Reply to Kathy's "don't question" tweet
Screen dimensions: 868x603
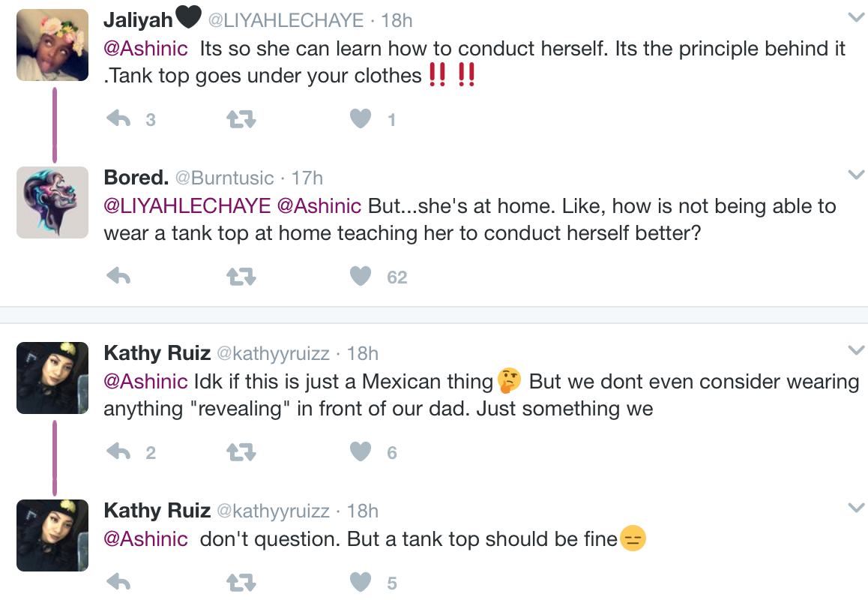(x=119, y=582)
